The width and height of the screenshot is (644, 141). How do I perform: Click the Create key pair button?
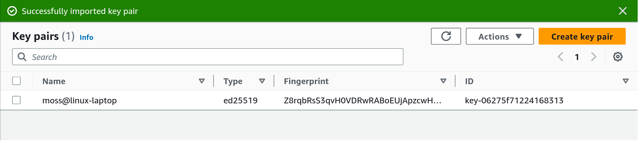click(x=582, y=36)
